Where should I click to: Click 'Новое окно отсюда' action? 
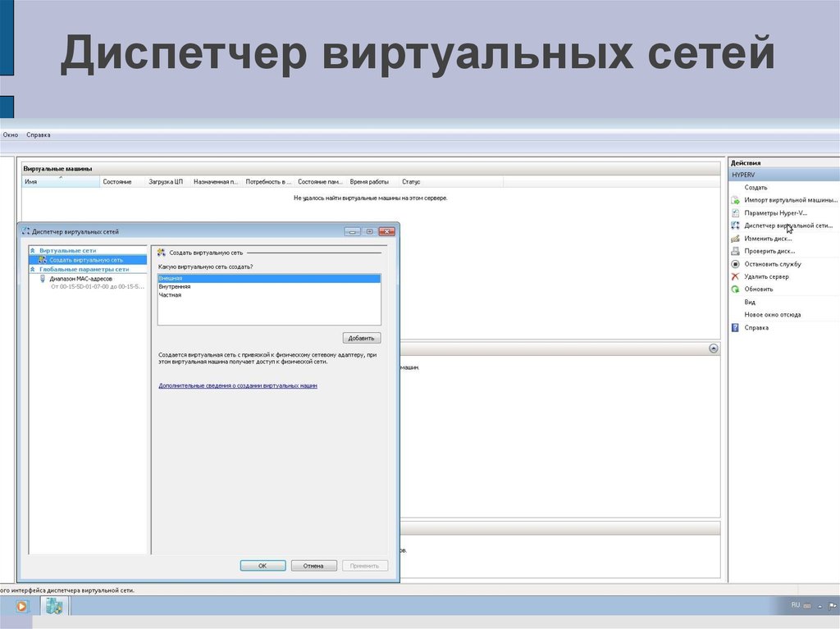[x=773, y=315]
